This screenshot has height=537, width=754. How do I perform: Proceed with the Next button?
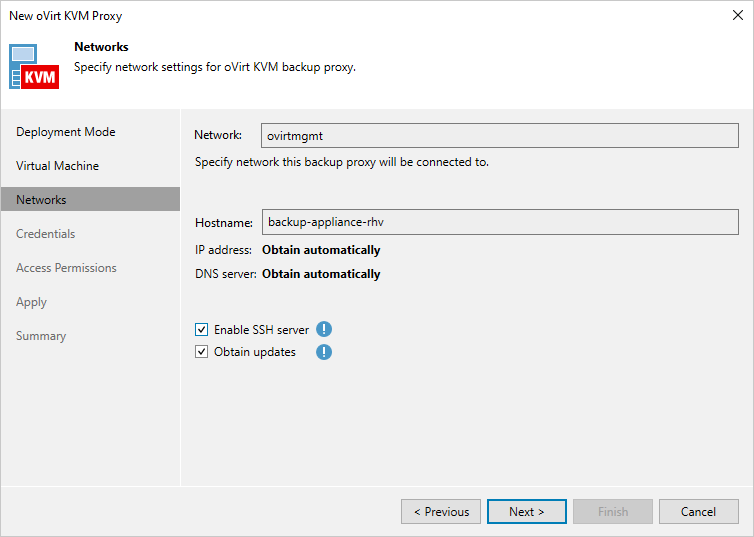click(526, 512)
